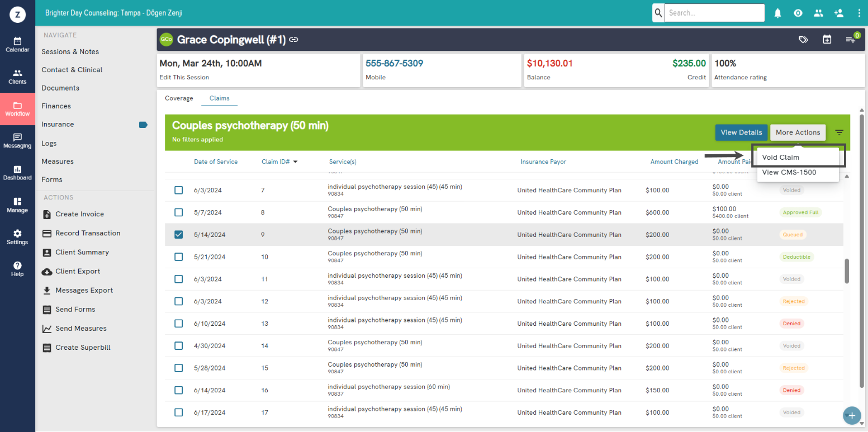Check the box for claim 10

point(178,257)
